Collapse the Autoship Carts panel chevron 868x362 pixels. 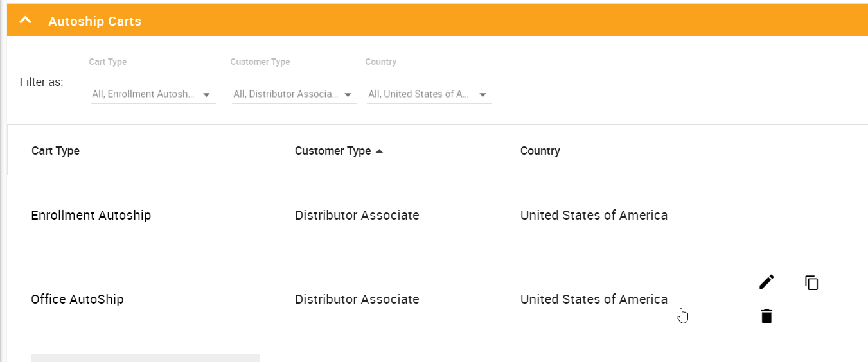click(x=26, y=21)
